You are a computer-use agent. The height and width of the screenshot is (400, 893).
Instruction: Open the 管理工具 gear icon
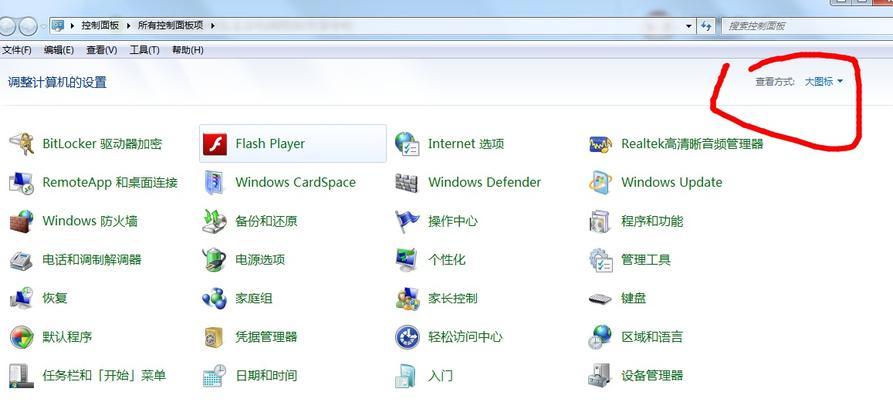[600, 260]
